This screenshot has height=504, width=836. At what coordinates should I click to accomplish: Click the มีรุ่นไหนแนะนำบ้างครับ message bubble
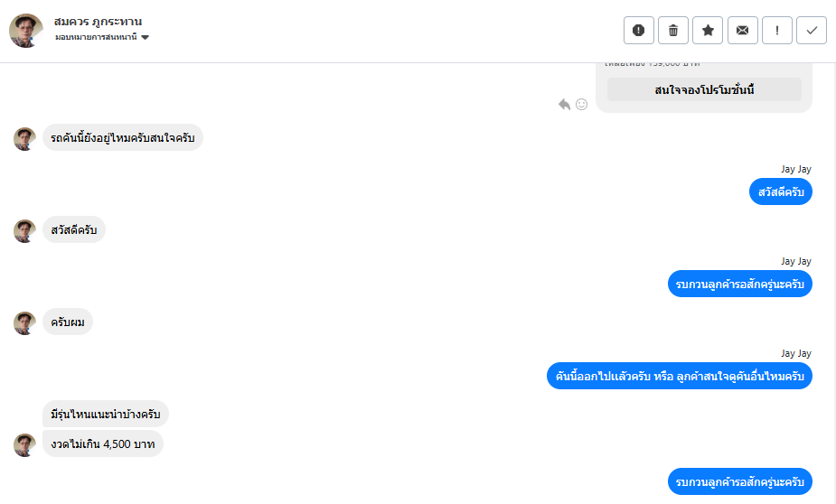tap(106, 415)
